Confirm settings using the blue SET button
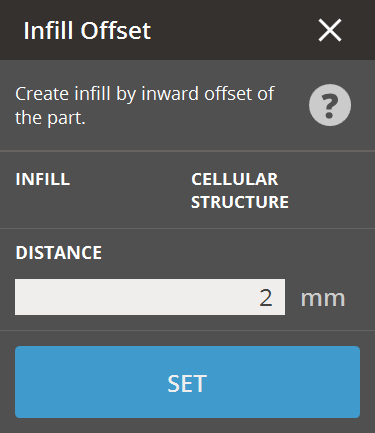This screenshot has width=375, height=433. [187, 382]
